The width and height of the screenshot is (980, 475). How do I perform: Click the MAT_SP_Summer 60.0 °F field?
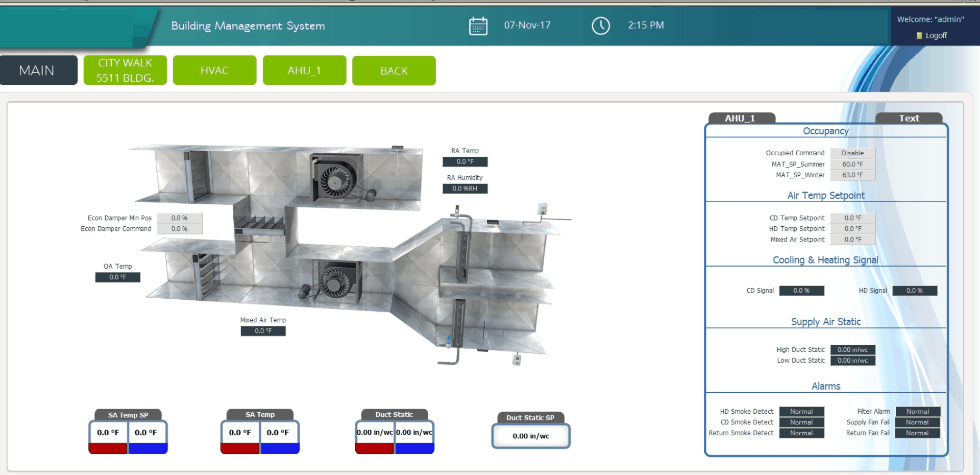coord(852,164)
